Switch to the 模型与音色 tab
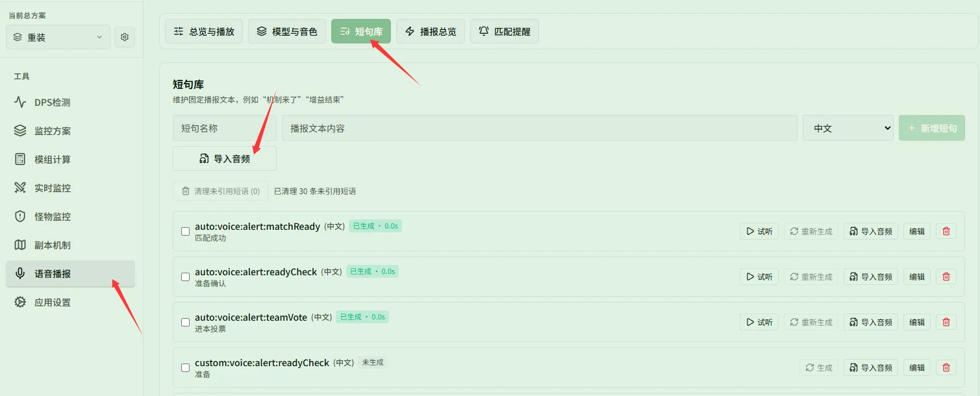Screen dimensions: 980x396 (x=287, y=31)
